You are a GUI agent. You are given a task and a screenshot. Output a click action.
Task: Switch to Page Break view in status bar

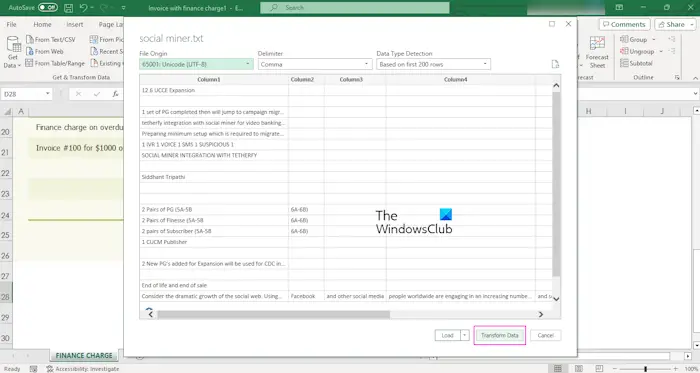(x=599, y=369)
